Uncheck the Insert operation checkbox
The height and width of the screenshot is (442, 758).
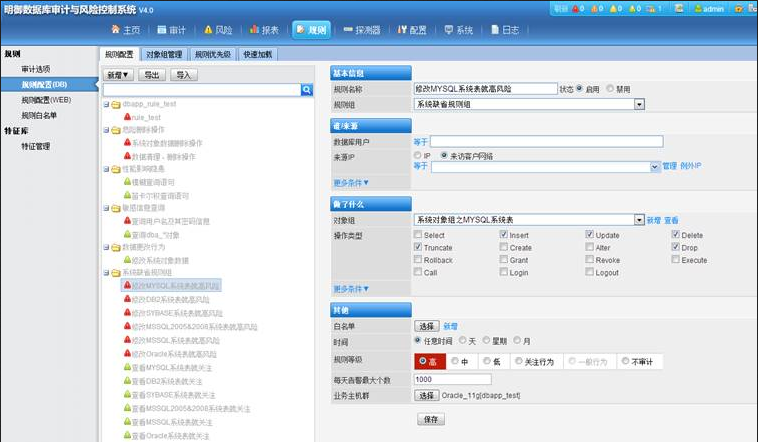coord(503,235)
